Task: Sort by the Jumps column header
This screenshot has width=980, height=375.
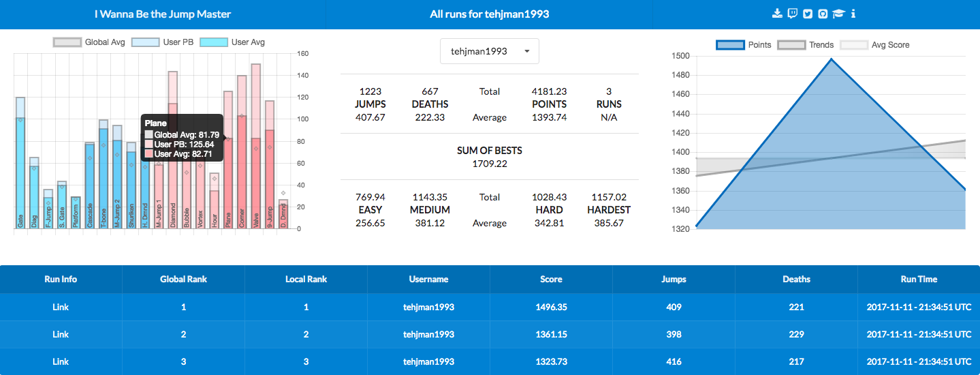Action: 674,279
